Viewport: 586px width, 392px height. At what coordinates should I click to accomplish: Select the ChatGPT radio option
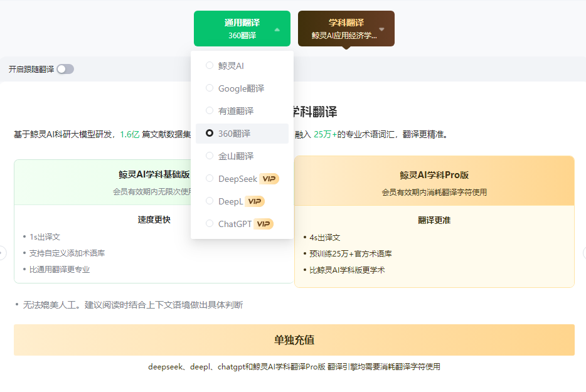(x=210, y=223)
